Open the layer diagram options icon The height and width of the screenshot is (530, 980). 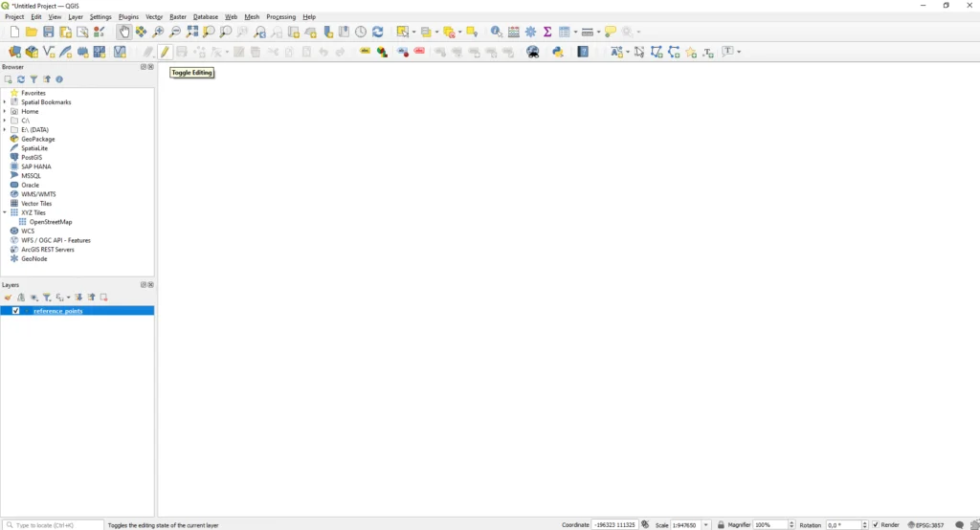(382, 52)
